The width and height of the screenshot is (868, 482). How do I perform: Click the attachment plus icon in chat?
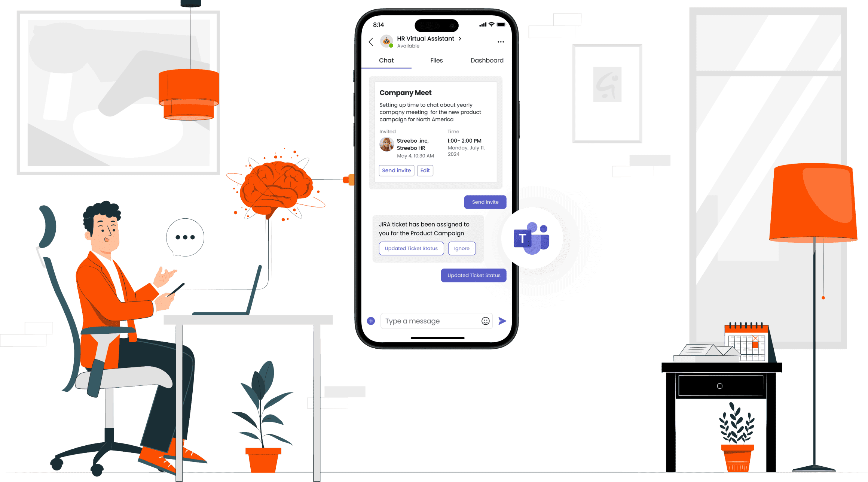(370, 321)
